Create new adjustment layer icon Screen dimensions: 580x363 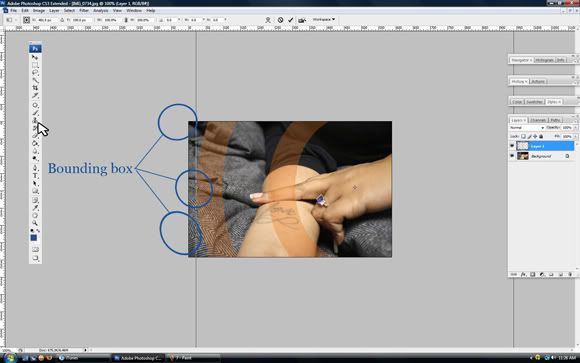click(542, 274)
